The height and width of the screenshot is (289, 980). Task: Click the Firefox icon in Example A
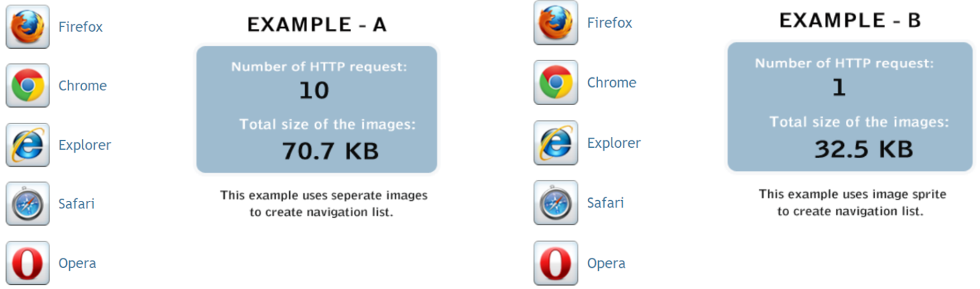[x=28, y=26]
